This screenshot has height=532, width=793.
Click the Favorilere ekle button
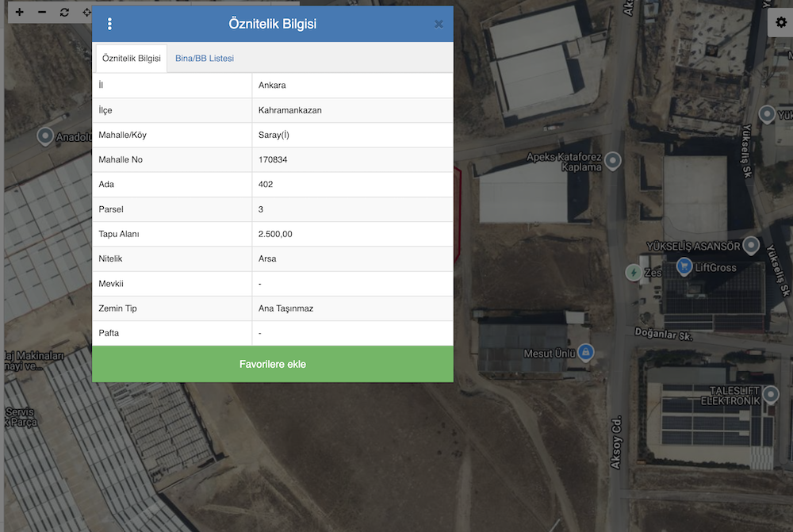[273, 364]
